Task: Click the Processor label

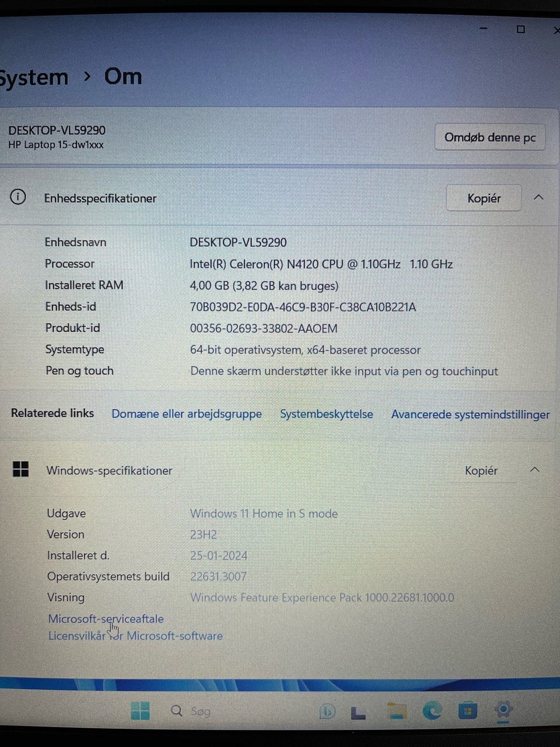Action: pyautogui.click(x=69, y=264)
